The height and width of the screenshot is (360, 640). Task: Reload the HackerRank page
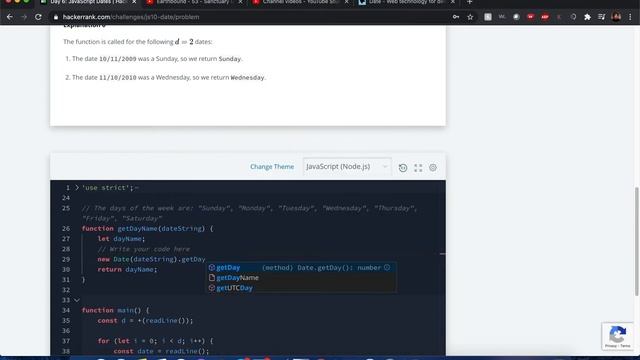coord(38,17)
